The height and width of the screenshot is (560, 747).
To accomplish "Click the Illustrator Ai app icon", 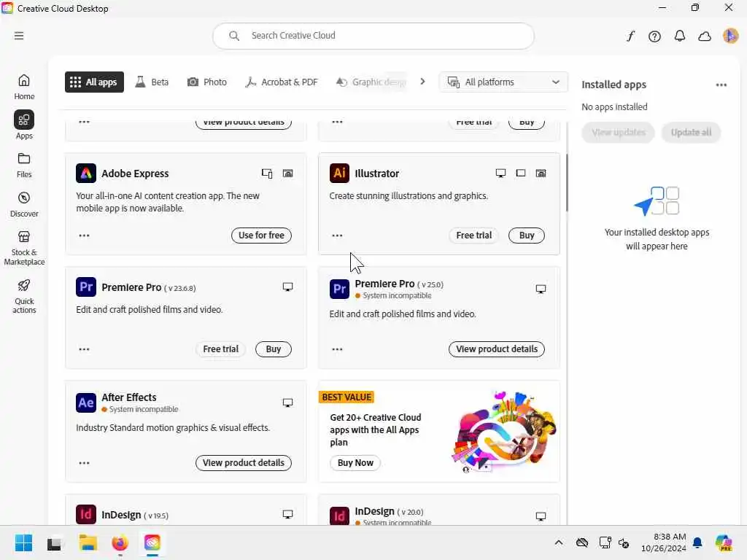I will point(339,174).
